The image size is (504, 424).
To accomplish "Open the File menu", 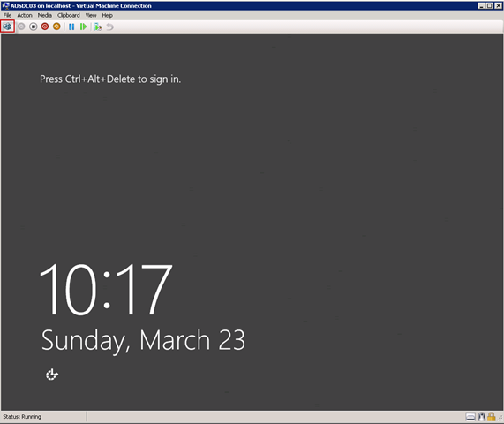I will [7, 15].
